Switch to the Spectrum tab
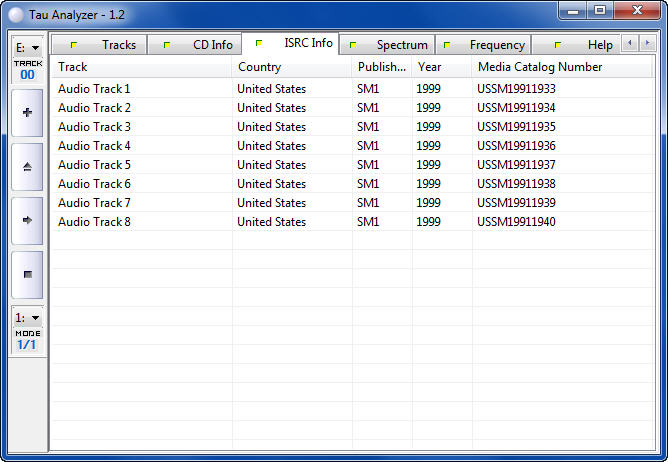Viewport: 668px width, 462px height. 391,45
